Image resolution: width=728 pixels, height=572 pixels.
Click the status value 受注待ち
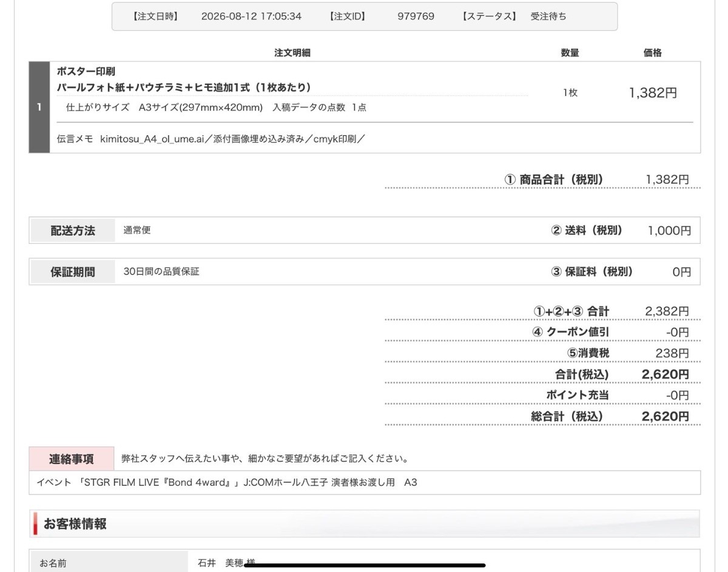548,16
